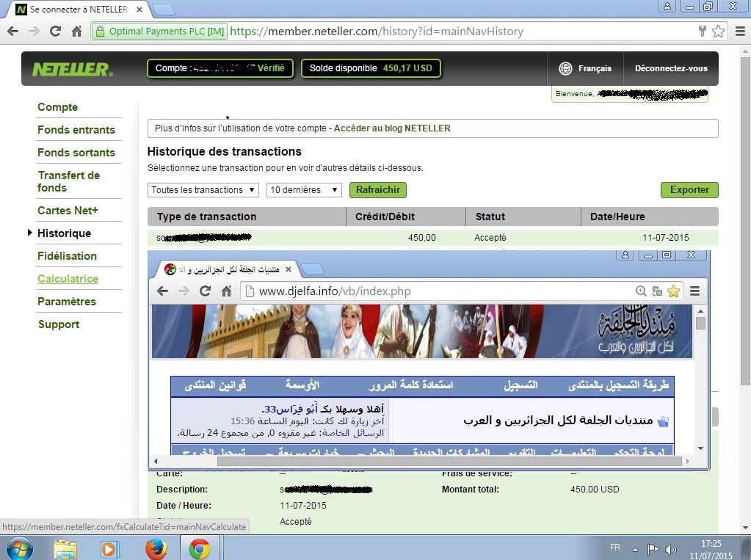Click the NETELLER address bar URL
751x560 pixels.
tap(377, 32)
